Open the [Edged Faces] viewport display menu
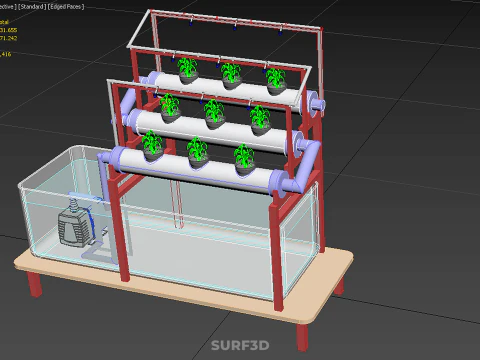 coord(66,7)
